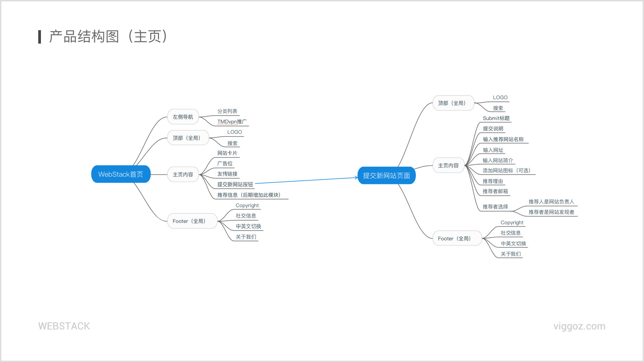Click the TMDvpn推广 leaf node
Screen dimensions: 644x362
pos(232,122)
